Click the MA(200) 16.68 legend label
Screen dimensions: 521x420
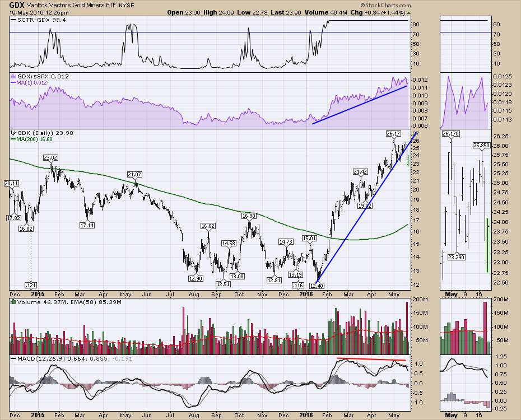coord(35,139)
